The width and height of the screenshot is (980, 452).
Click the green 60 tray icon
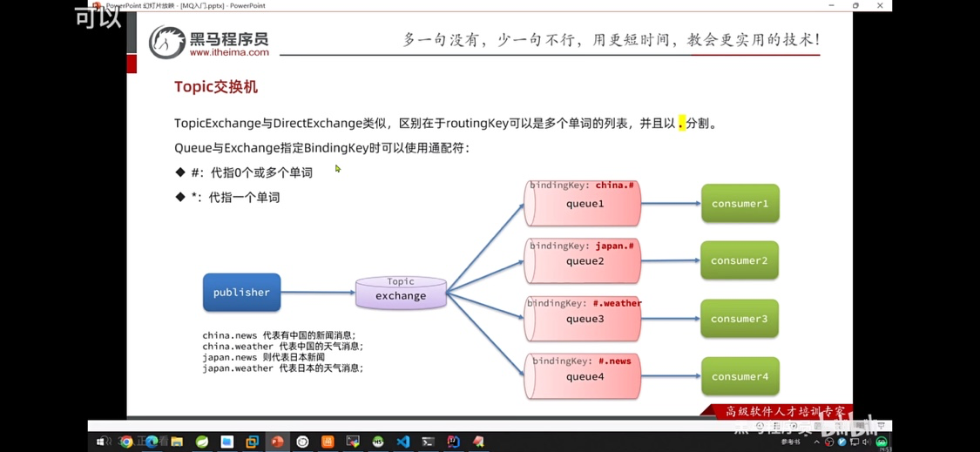click(x=882, y=442)
